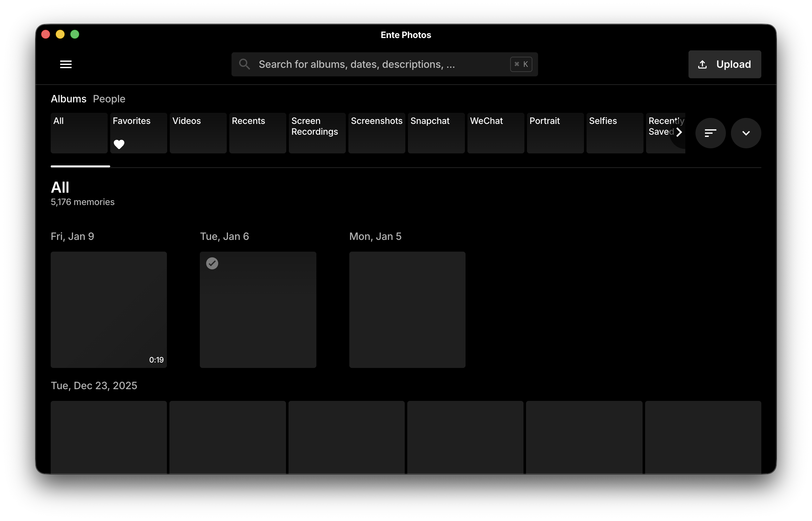812x521 pixels.
Task: Click the heart icon on the Favorites album
Action: tap(119, 145)
